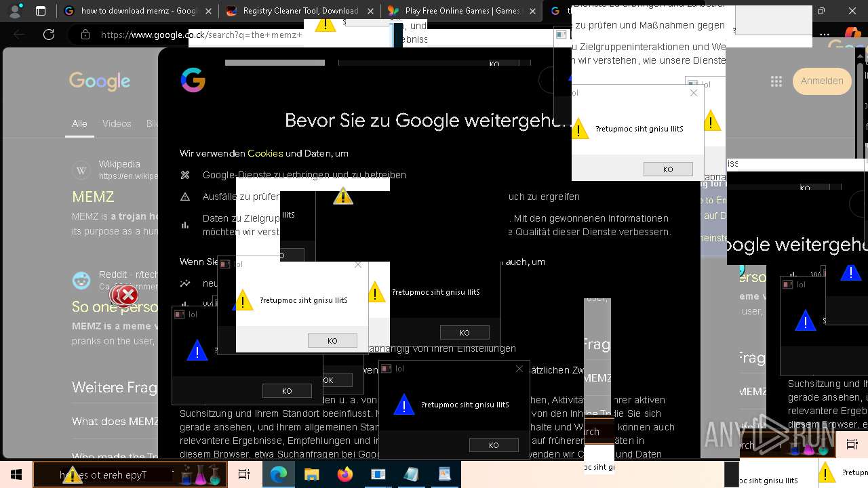Image resolution: width=868 pixels, height=488 pixels.
Task: Click the yellow warning icon in white center-left box
Action: coord(243,300)
